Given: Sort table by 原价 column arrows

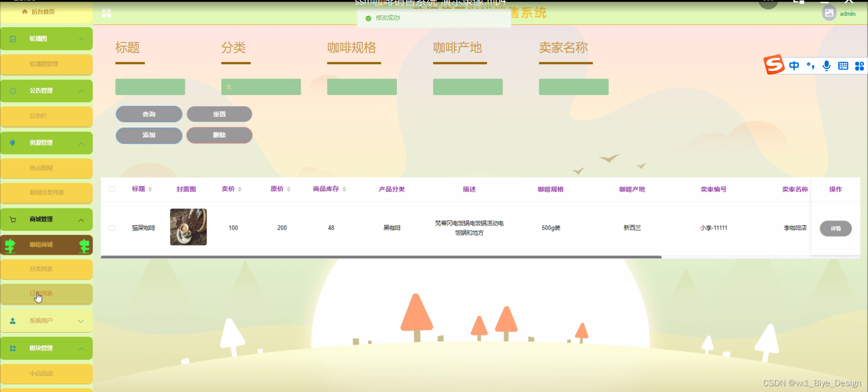Looking at the screenshot, I should click(288, 189).
